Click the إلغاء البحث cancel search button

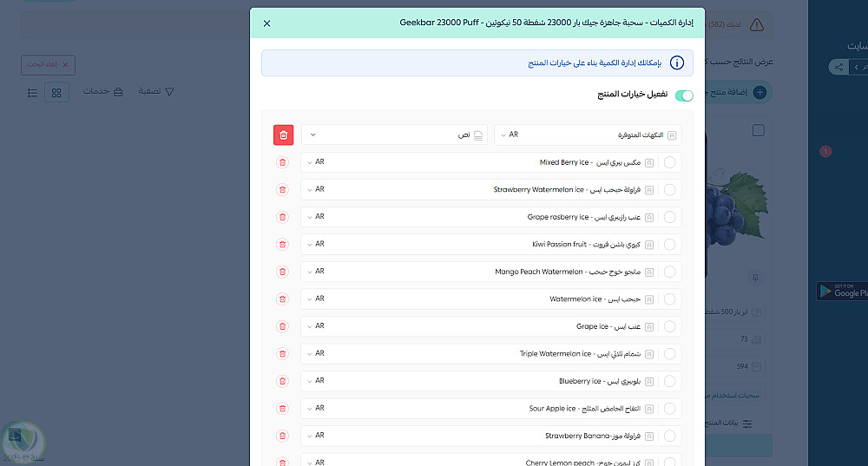(48, 65)
